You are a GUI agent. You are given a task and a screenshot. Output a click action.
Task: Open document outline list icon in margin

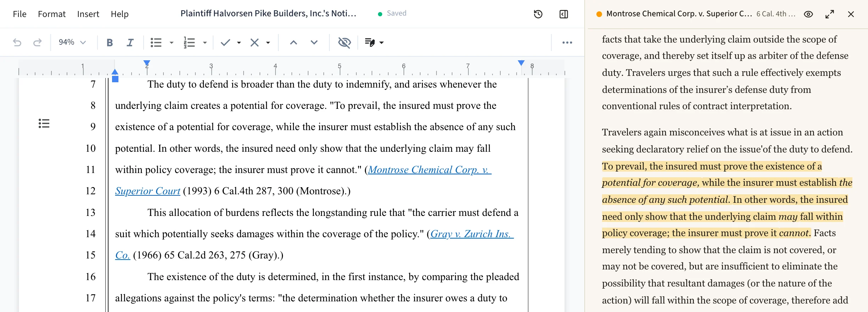coord(44,123)
